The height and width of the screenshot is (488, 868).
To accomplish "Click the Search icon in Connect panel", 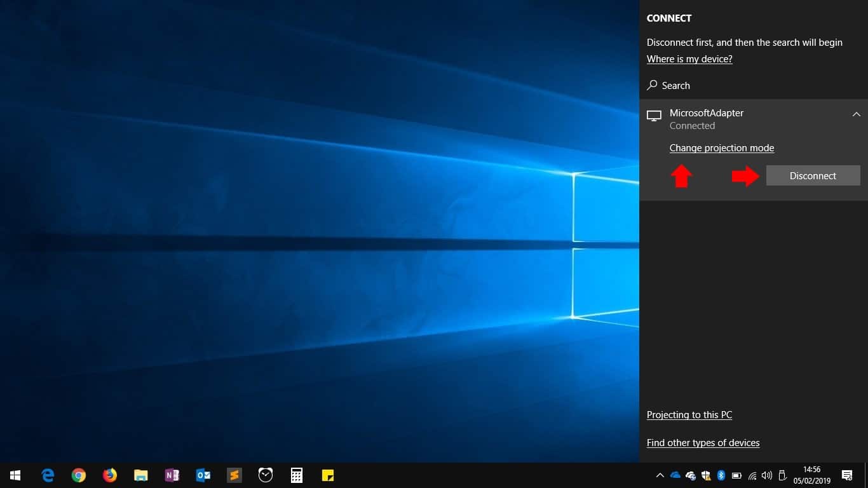I will click(652, 85).
